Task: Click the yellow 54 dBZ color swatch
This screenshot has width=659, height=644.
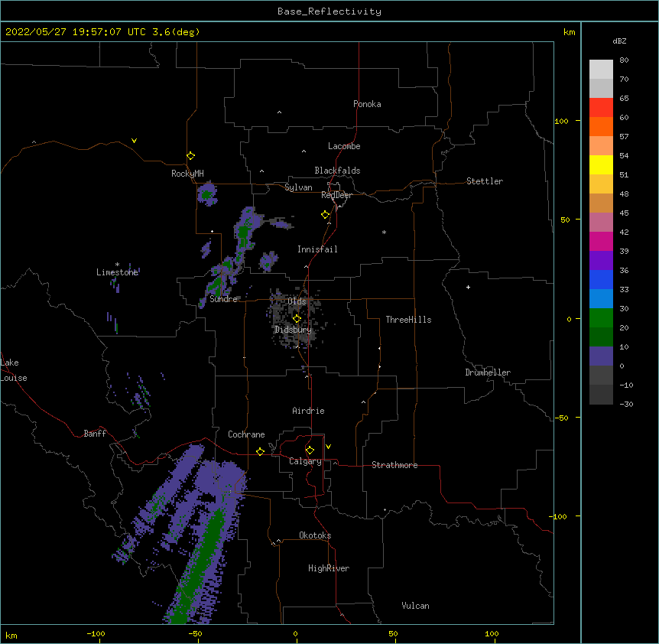Action: [601, 164]
